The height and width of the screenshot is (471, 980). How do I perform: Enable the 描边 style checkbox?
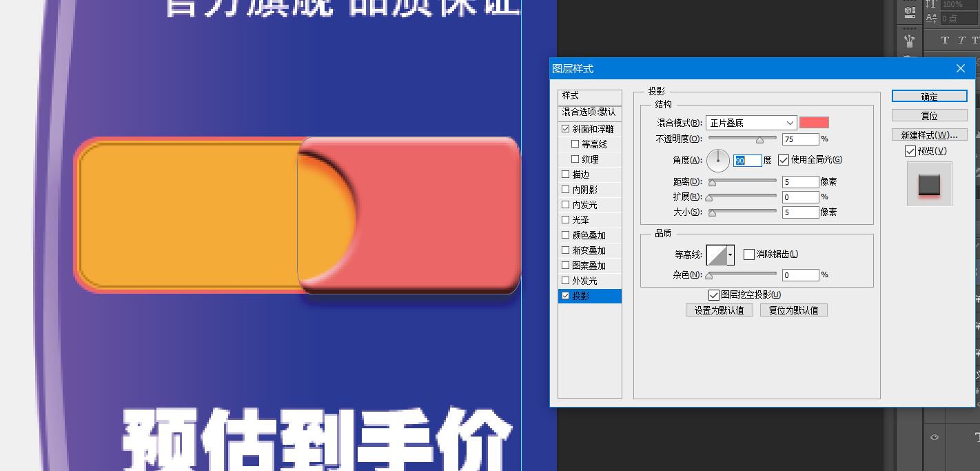566,174
